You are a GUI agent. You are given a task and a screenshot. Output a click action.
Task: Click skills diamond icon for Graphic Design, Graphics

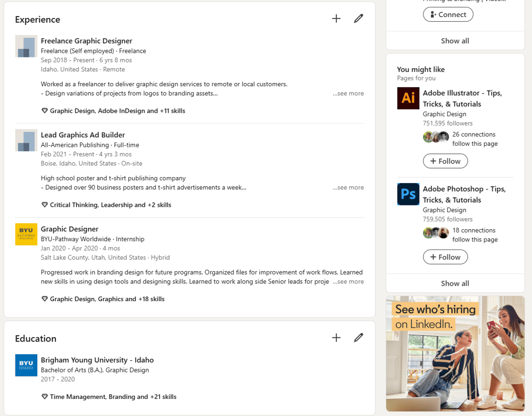(x=45, y=299)
